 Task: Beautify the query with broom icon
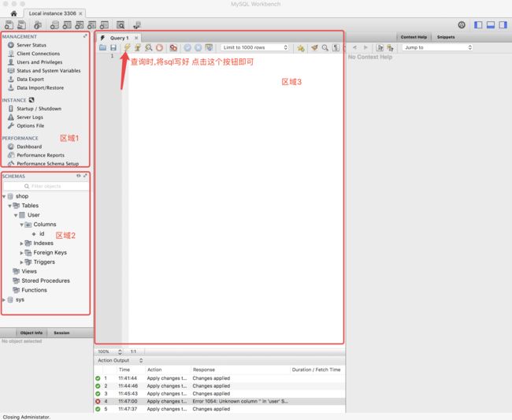(x=314, y=48)
